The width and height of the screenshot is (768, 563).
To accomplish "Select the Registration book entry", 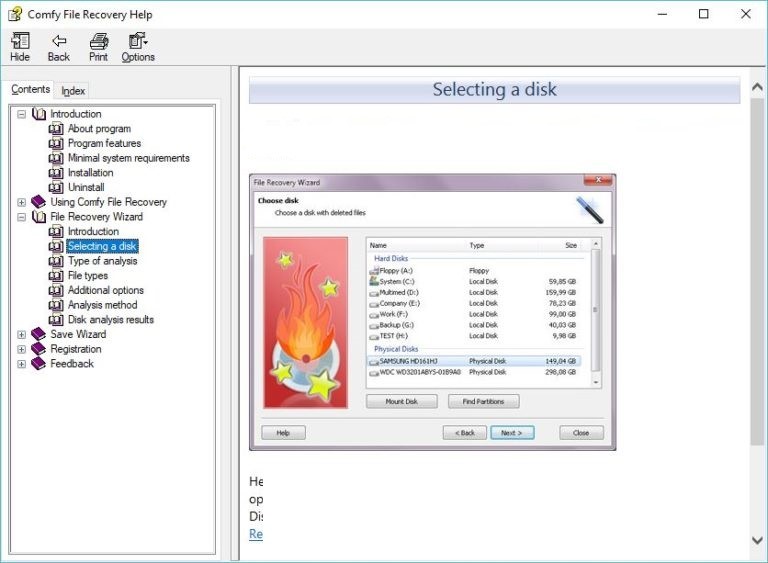I will click(76, 349).
